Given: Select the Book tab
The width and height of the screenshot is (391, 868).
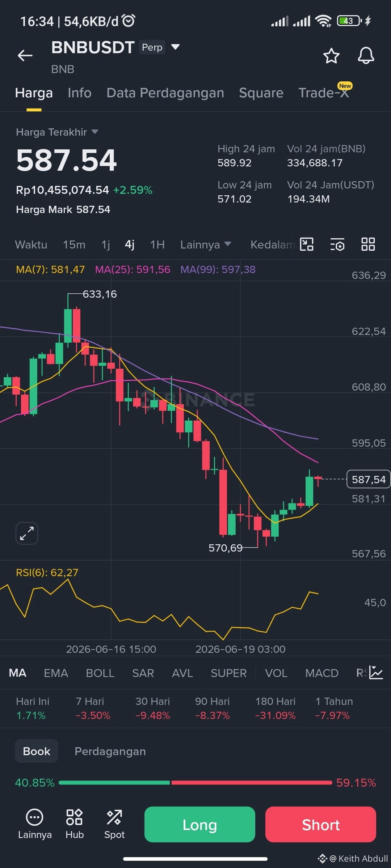Looking at the screenshot, I should tap(37, 751).
